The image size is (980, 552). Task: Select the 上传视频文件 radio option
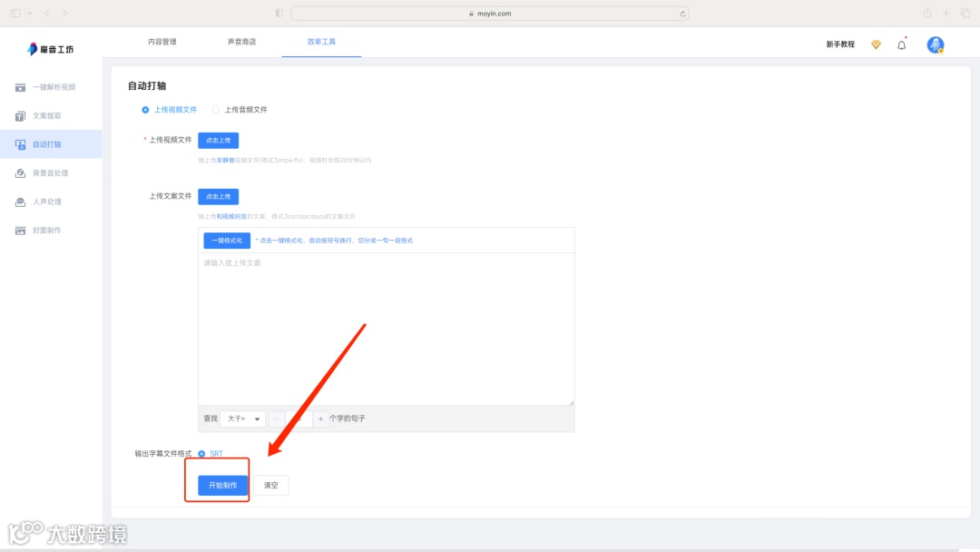point(145,110)
